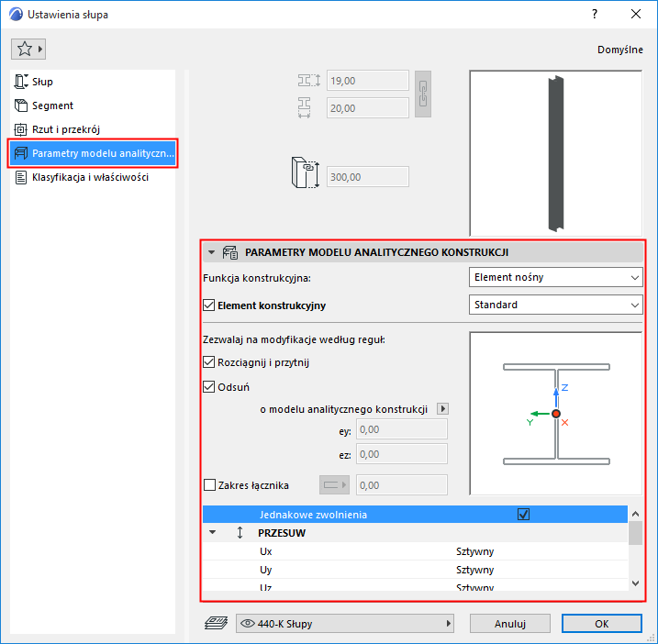Click the 300,00 height field
The height and width of the screenshot is (644, 658).
tap(368, 177)
